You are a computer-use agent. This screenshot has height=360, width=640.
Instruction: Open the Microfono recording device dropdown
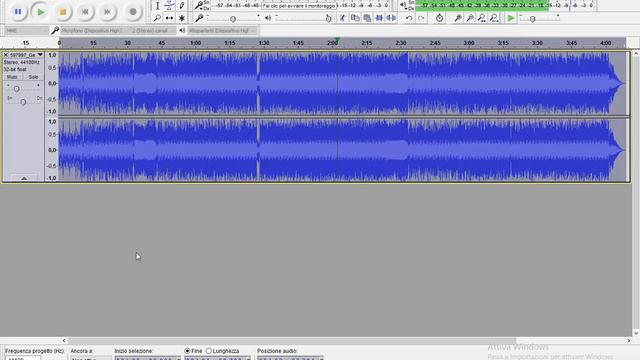[x=94, y=31]
